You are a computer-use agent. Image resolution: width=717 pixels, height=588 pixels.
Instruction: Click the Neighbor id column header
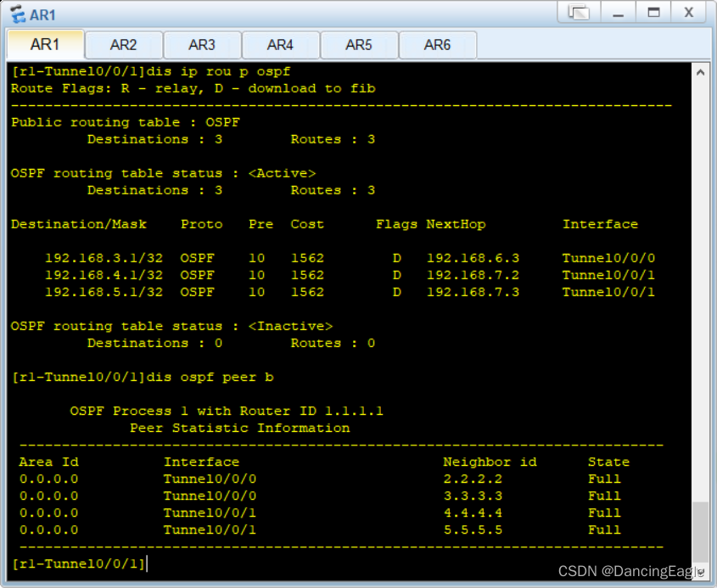pos(490,462)
